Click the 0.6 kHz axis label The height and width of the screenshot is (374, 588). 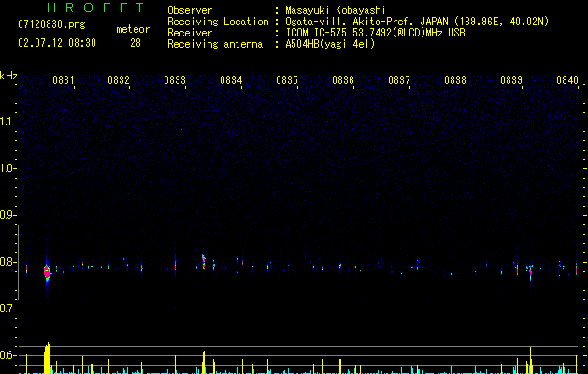7,355
